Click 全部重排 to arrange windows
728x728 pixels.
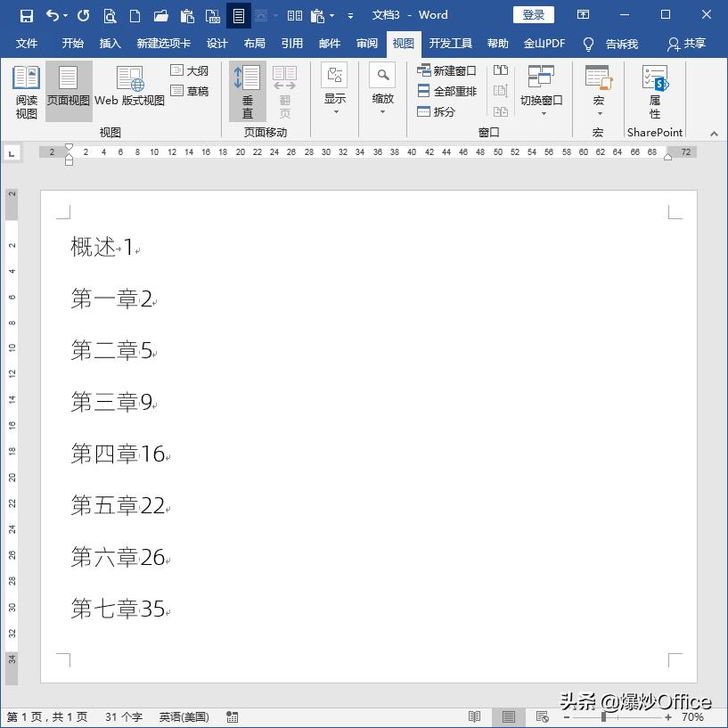point(447,91)
